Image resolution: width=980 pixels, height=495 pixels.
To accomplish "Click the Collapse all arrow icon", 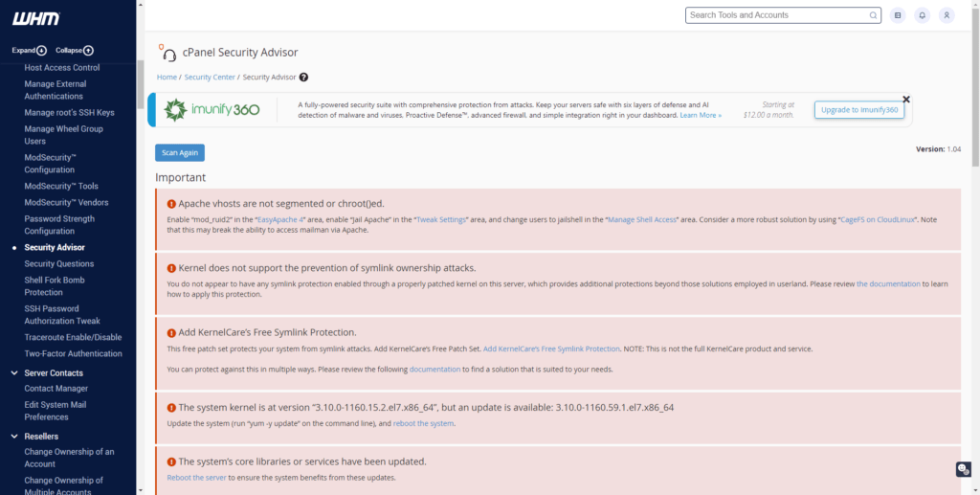I will coord(88,51).
